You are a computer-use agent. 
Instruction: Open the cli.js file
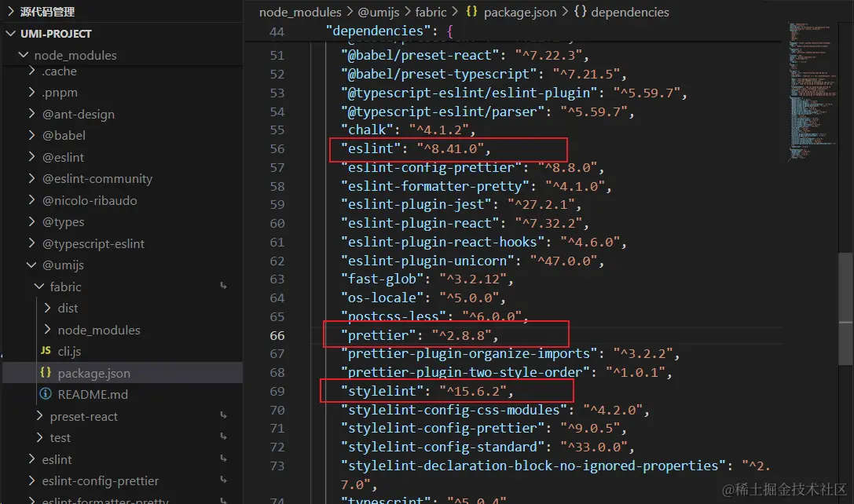pos(69,352)
